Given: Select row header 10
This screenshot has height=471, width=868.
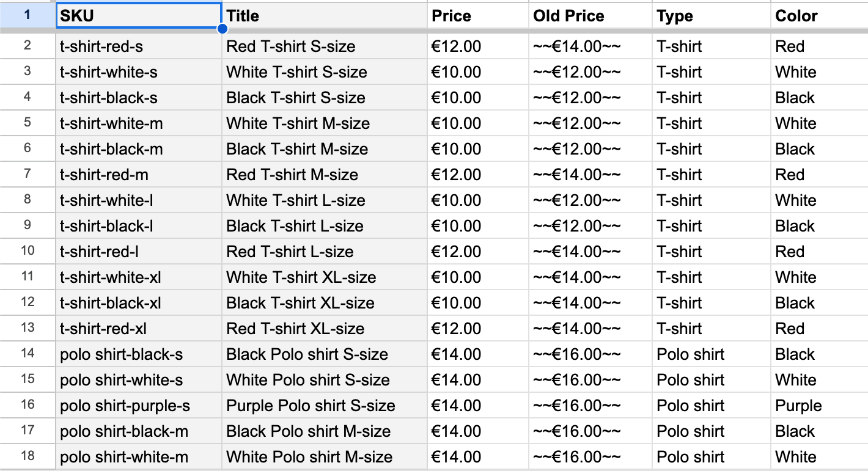Looking at the screenshot, I should [x=27, y=251].
